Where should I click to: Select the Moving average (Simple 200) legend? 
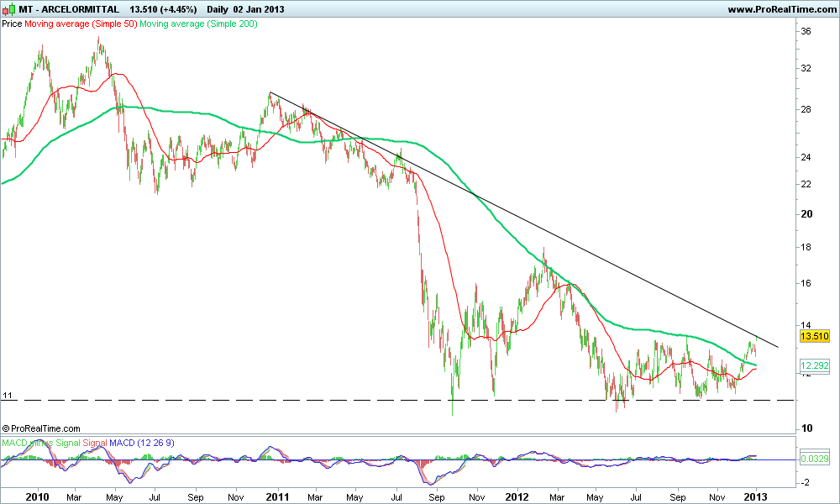click(x=198, y=24)
